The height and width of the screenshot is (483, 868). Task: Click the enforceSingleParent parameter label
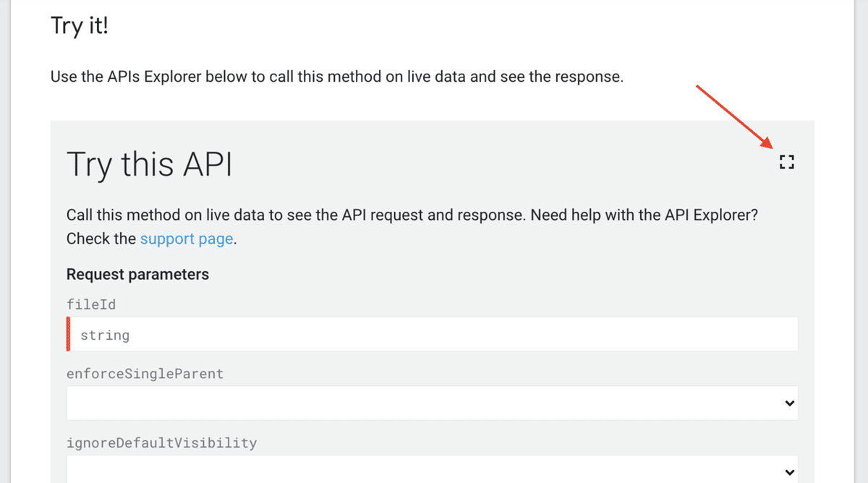point(145,374)
